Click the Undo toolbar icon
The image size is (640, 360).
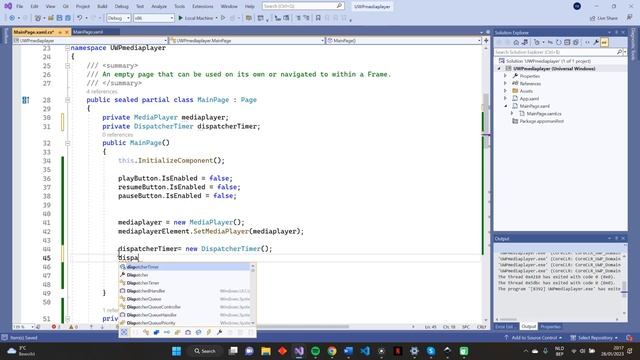pyautogui.click(x=80, y=18)
